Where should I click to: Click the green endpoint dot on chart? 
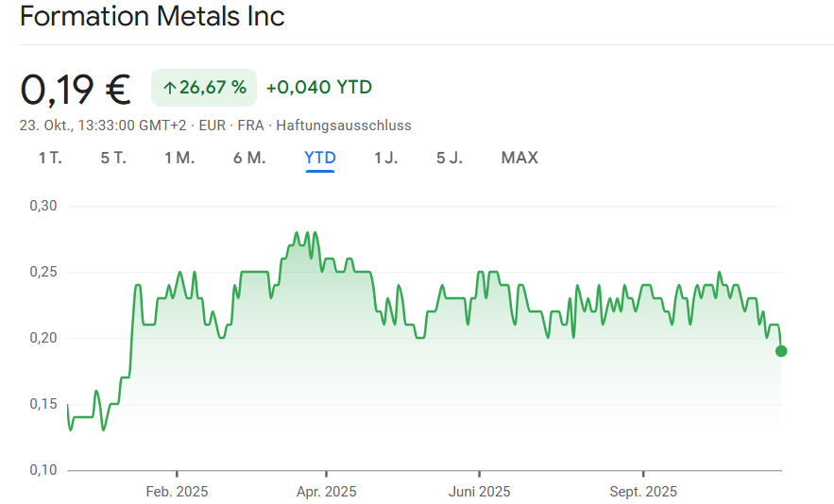781,351
